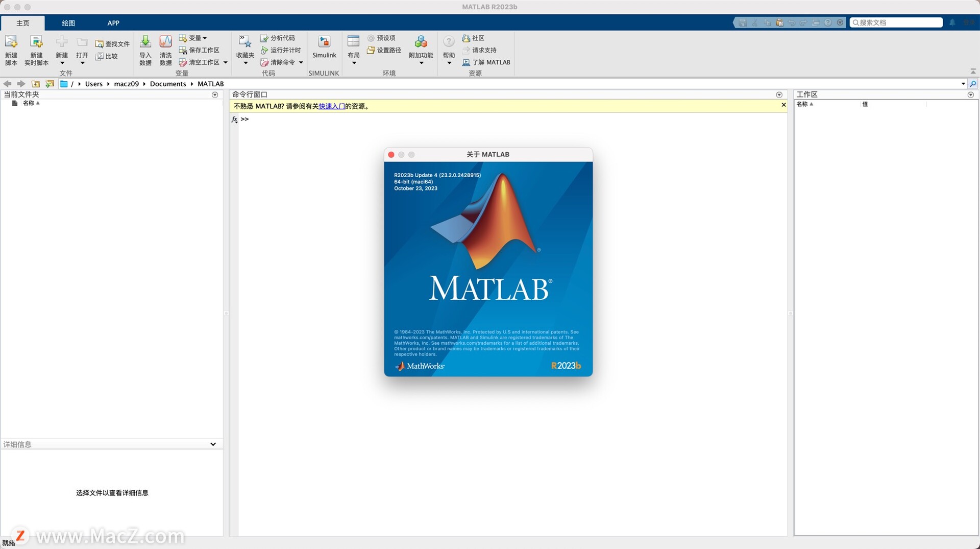Open quick access toolbar options dropdown

(840, 22)
